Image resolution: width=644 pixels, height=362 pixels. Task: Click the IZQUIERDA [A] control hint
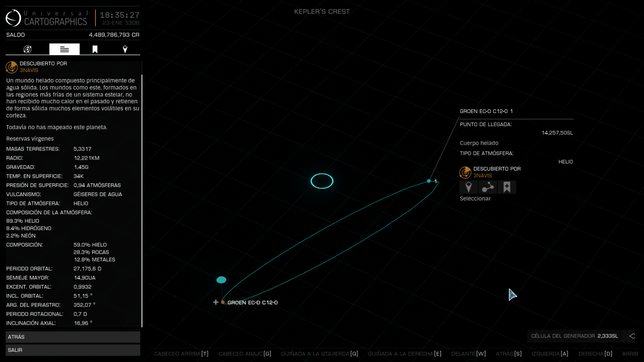(550, 354)
